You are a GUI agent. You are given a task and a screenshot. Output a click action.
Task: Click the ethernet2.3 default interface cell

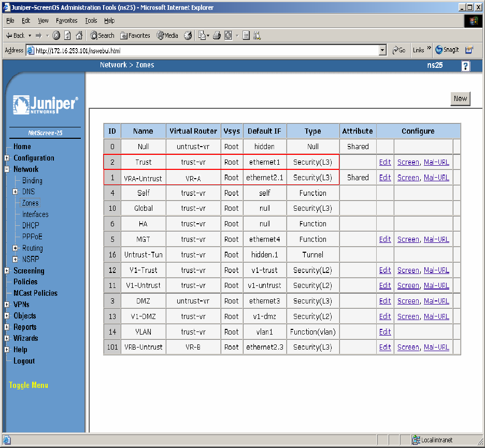coord(265,347)
